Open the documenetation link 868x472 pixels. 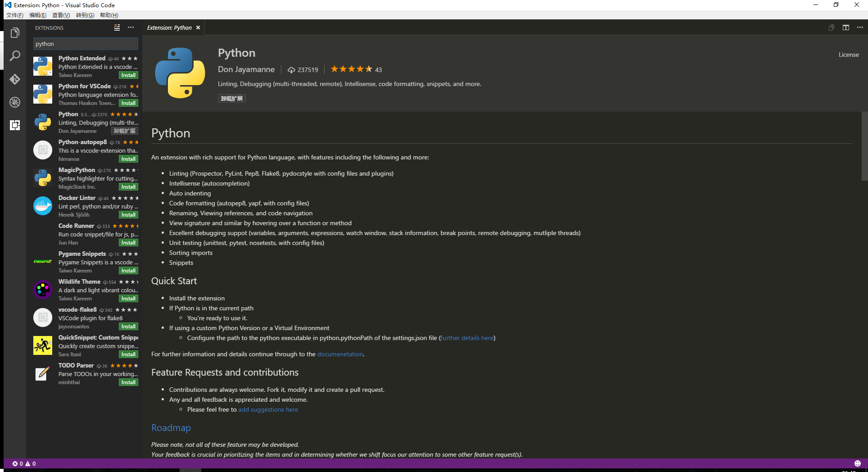click(x=340, y=354)
